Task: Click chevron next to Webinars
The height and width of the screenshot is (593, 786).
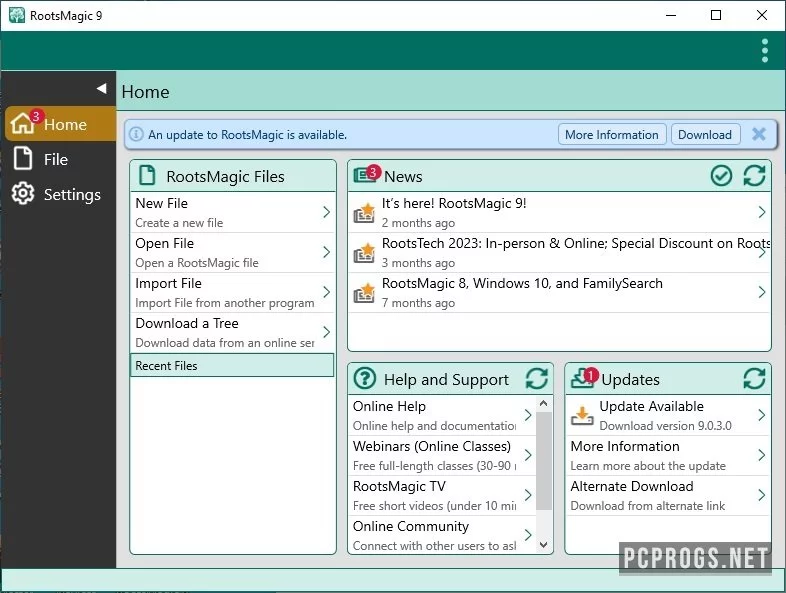Action: point(528,455)
